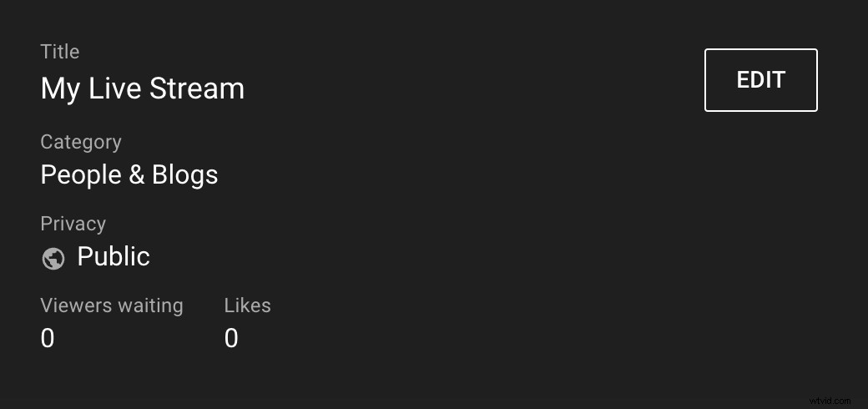This screenshot has height=409, width=868.
Task: Click the globe icon beside Public
Action: click(x=53, y=259)
